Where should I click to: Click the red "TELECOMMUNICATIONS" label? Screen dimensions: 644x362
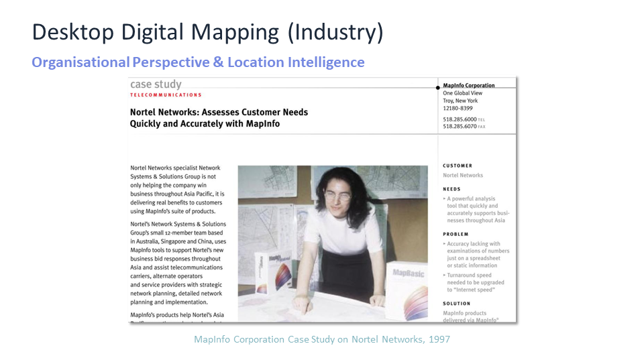pyautogui.click(x=166, y=95)
